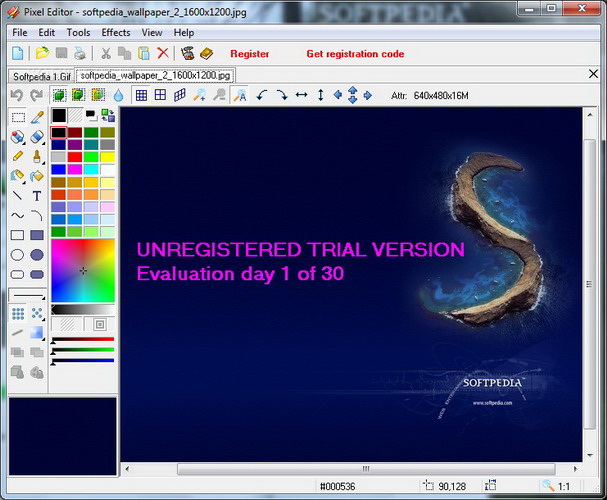The height and width of the screenshot is (500, 607).
Task: Select the rectangular selection tool
Action: (x=18, y=117)
